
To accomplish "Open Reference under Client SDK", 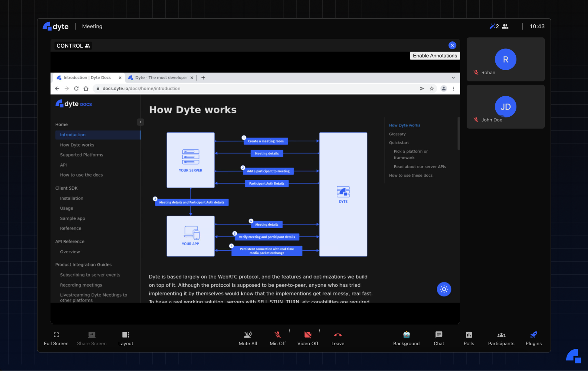I will [71, 229].
